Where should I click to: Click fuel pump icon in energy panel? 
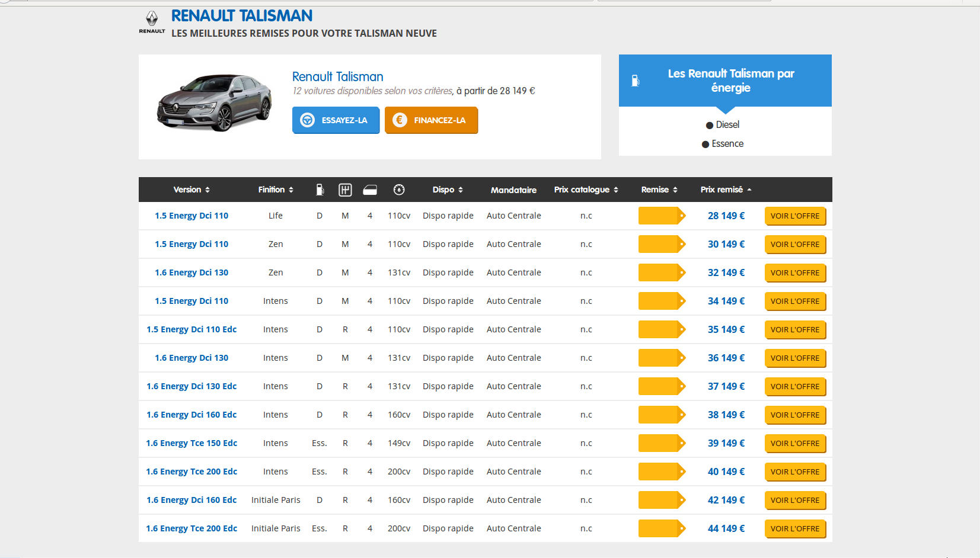pos(635,81)
